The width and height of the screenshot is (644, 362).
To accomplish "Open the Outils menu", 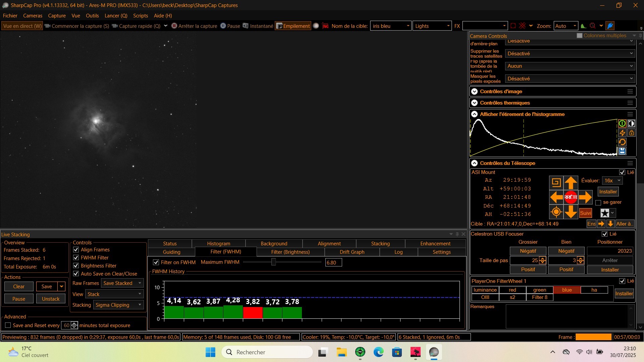I will pyautogui.click(x=92, y=16).
